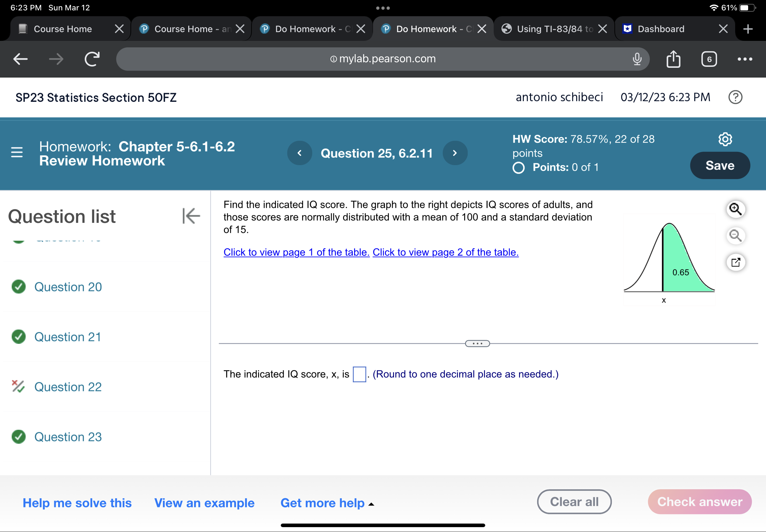
Task: Go to previous question arrow
Action: coord(299,153)
